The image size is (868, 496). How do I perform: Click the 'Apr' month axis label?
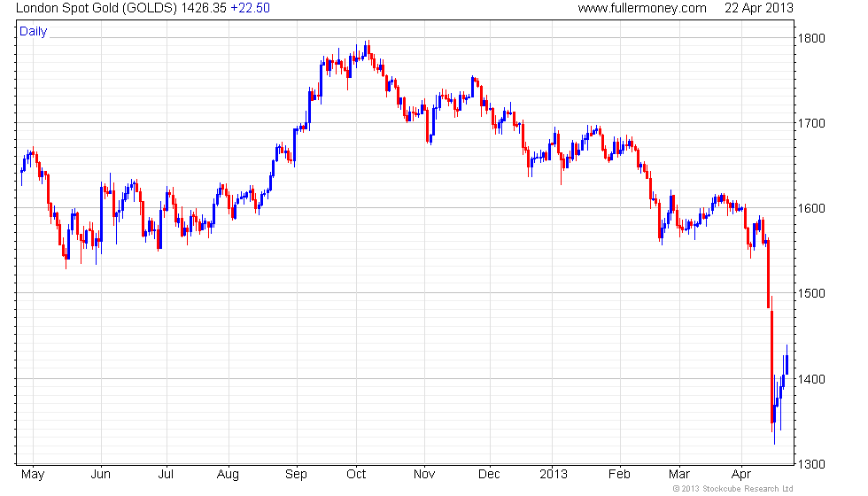[741, 475]
